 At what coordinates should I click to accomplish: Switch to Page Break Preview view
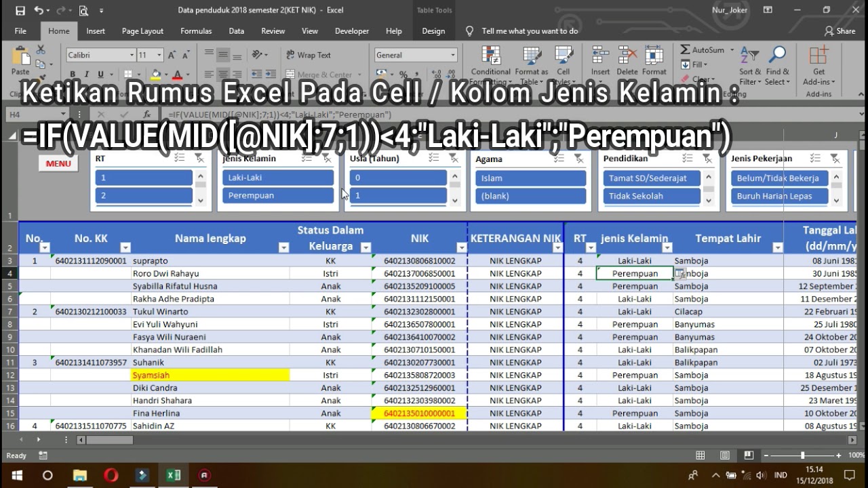pyautogui.click(x=749, y=455)
